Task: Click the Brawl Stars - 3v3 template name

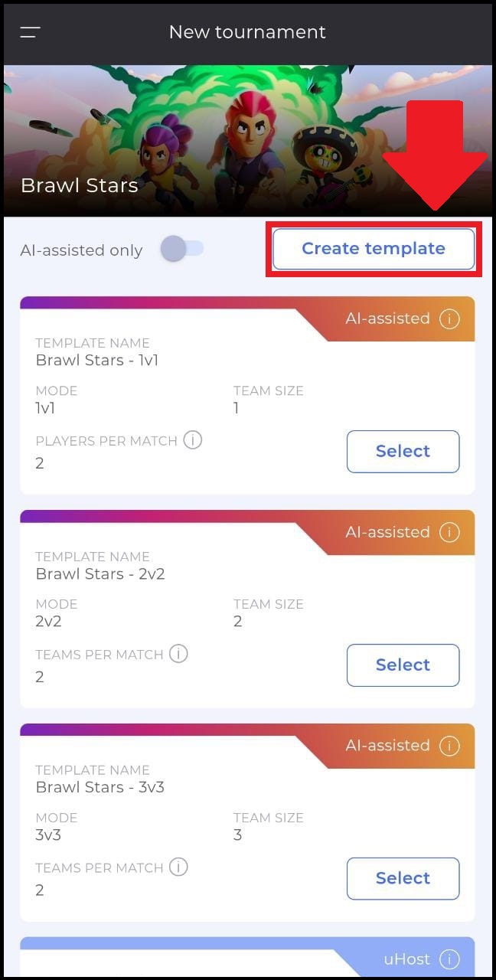Action: [x=100, y=787]
